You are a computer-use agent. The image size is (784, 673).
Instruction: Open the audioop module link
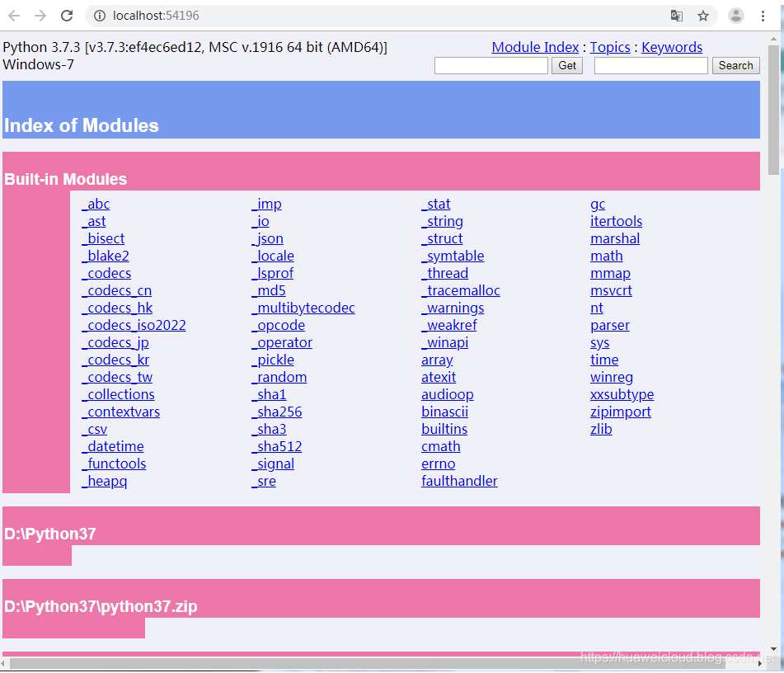[448, 394]
